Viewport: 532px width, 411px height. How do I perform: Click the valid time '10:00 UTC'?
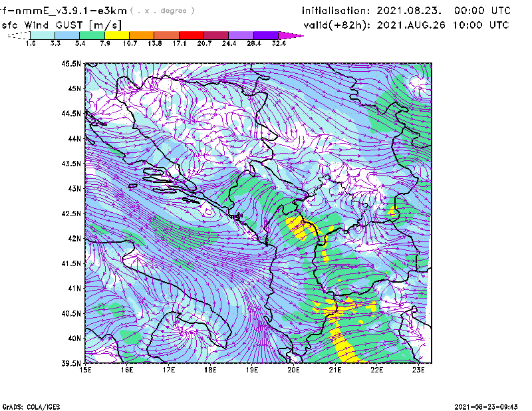coord(481,25)
